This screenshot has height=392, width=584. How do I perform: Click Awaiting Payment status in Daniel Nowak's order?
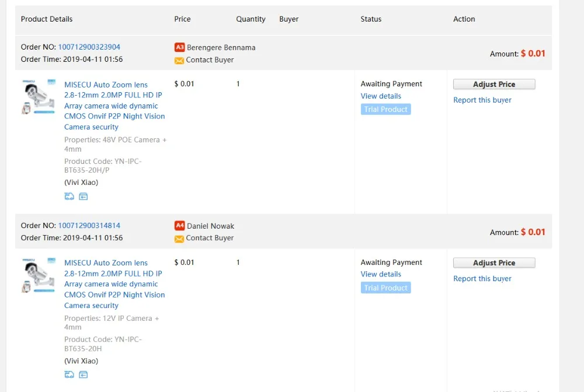pyautogui.click(x=391, y=262)
